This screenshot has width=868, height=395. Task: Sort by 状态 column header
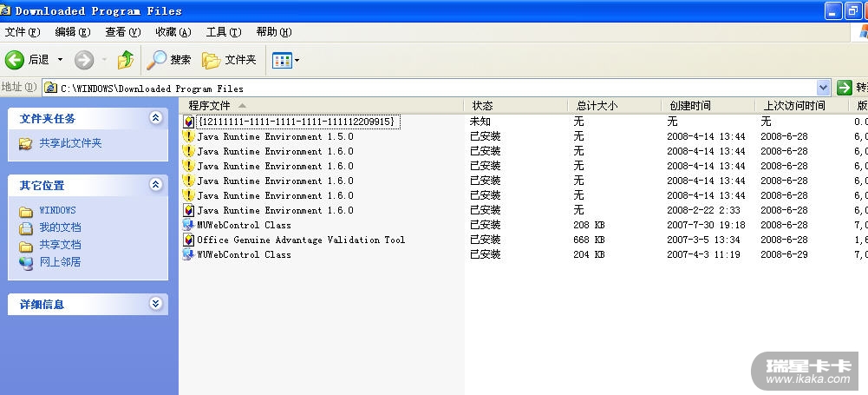516,105
